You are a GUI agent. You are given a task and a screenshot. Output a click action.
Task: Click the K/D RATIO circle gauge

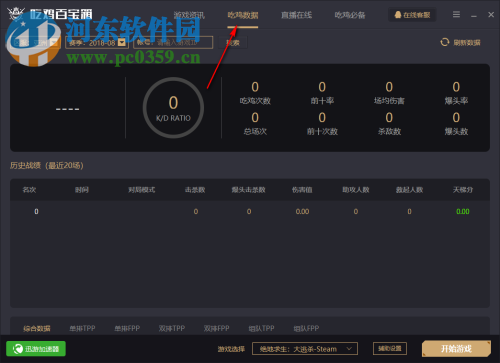(x=173, y=108)
